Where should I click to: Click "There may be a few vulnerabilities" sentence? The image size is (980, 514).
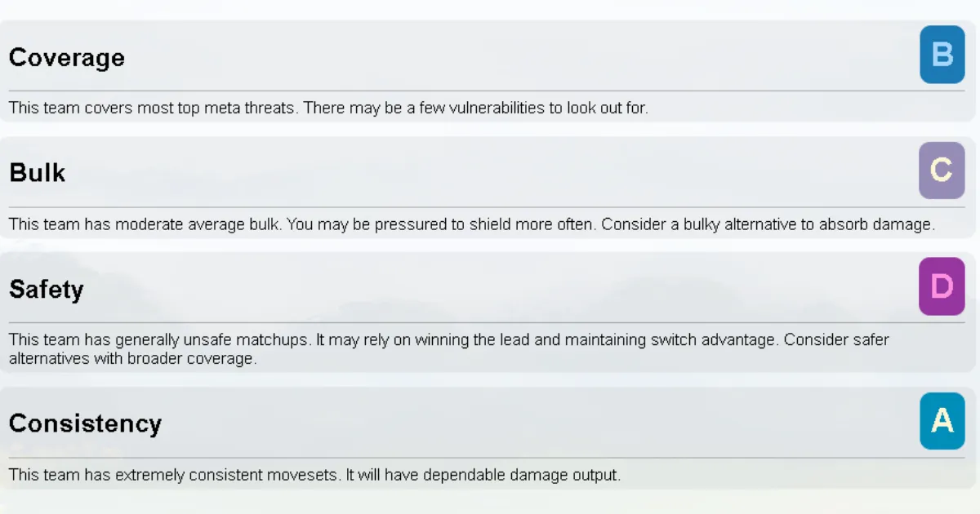click(x=475, y=108)
